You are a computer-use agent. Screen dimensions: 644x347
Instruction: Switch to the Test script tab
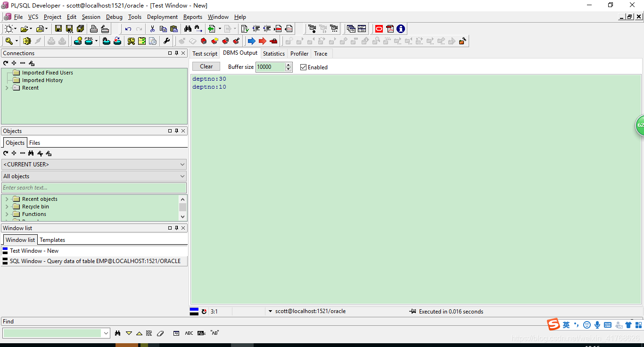pos(205,54)
